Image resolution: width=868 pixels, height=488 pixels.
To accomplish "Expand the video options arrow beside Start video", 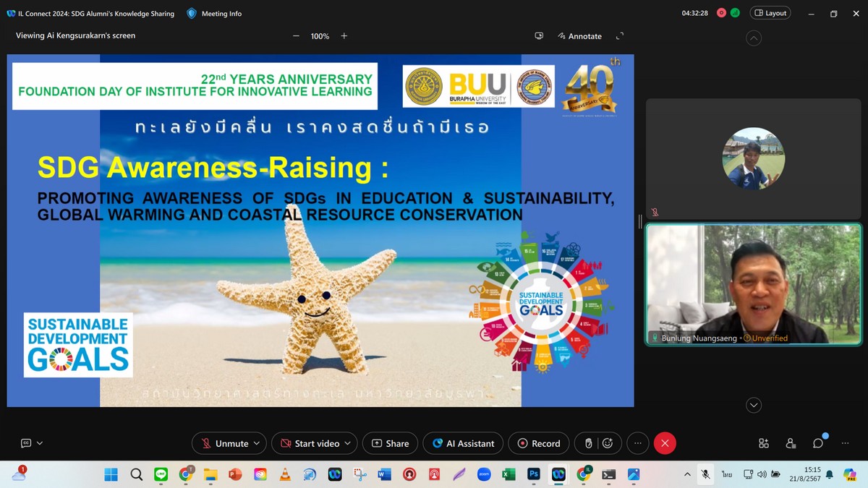I will [348, 443].
